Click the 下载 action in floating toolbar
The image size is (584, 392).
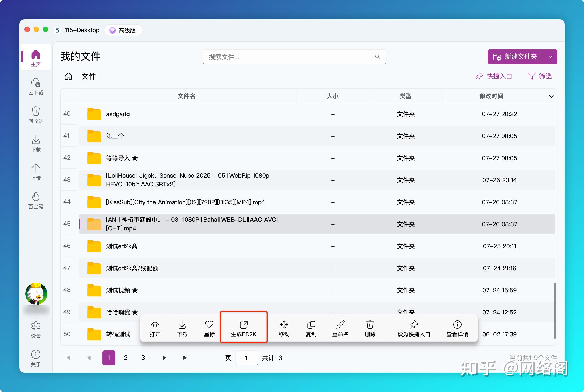[182, 328]
